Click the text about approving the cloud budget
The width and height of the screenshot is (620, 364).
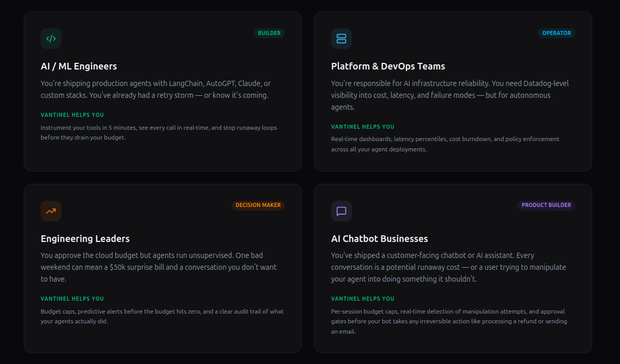159,267
